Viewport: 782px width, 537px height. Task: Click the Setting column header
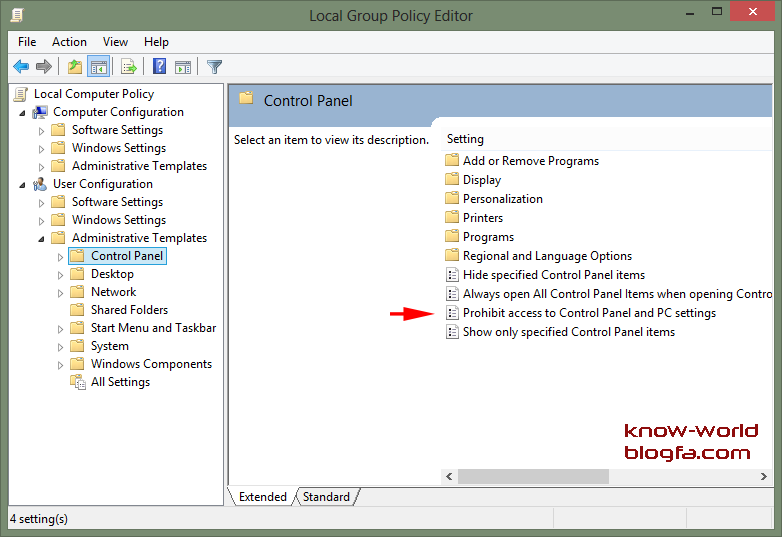(466, 139)
